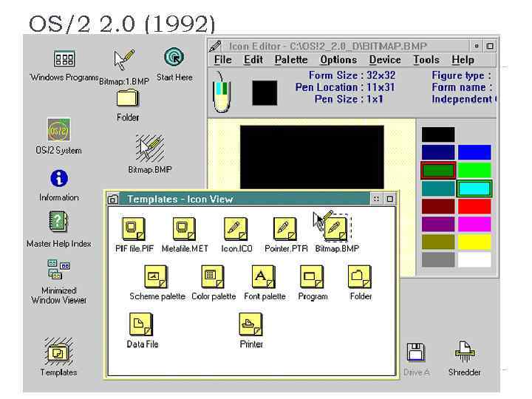Click the Icon Editor title bar pencil icon
Screen dimensions: 532x399
click(x=216, y=46)
